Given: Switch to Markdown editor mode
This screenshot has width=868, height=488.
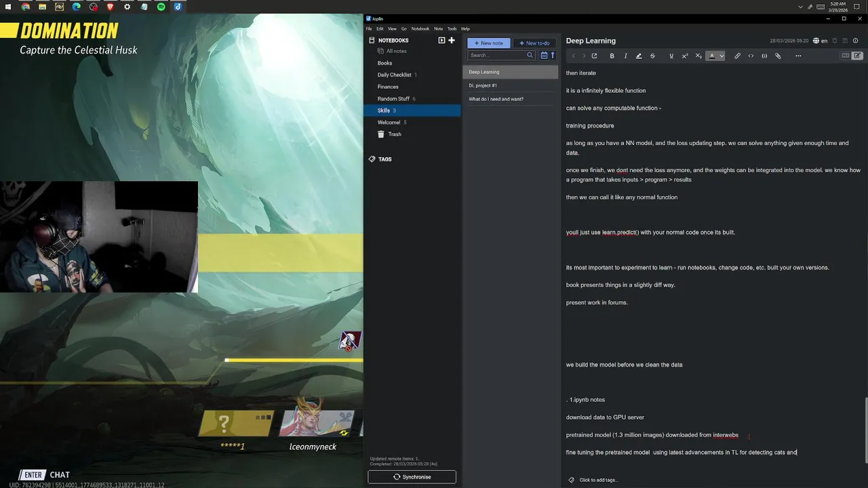Looking at the screenshot, I should click(x=846, y=56).
